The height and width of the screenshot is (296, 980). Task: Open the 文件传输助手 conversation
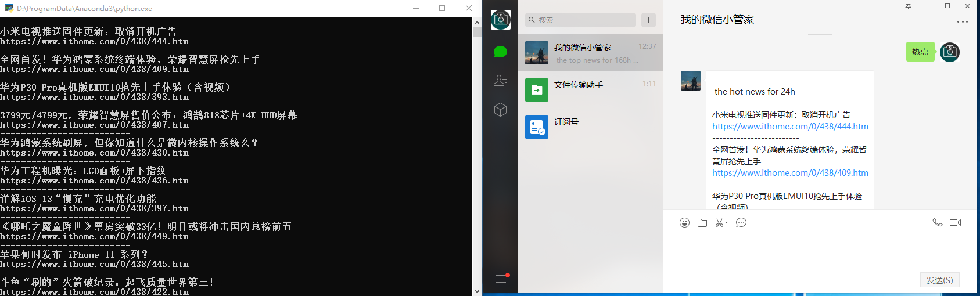(591, 90)
